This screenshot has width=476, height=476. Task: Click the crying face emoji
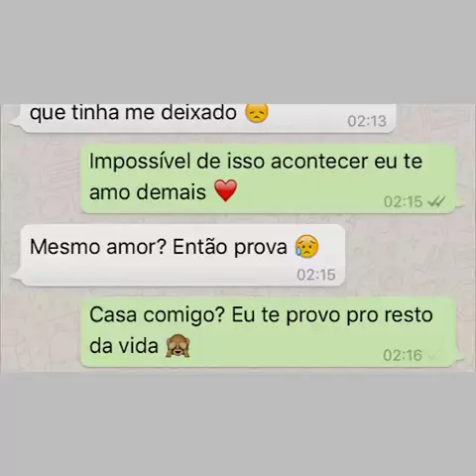[x=307, y=246]
